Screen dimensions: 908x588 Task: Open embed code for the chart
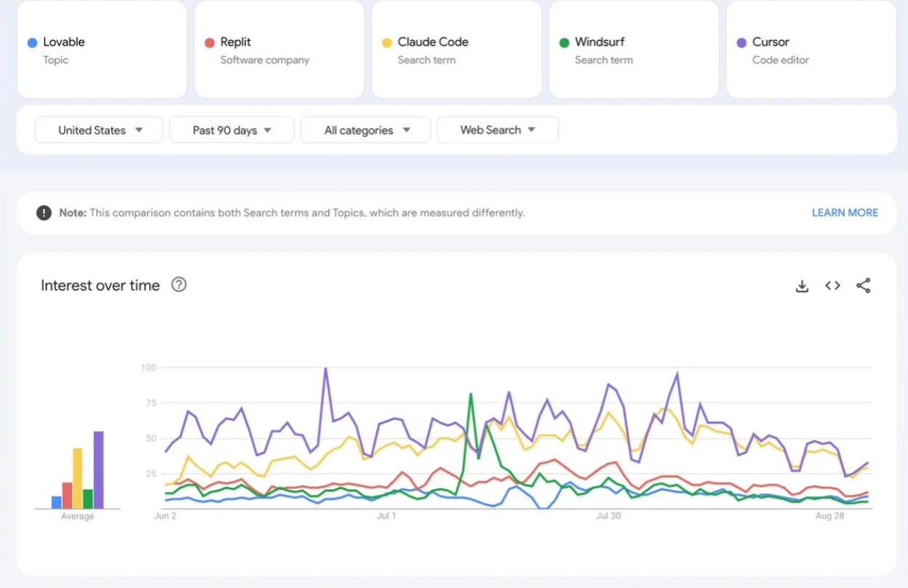click(832, 286)
